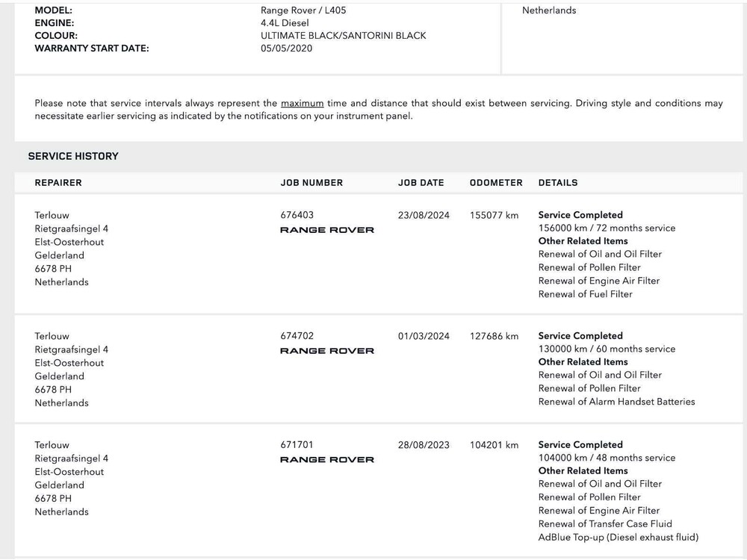The image size is (747, 560).
Task: Click the SERVICE HISTORY section heading
Action: tap(73, 156)
